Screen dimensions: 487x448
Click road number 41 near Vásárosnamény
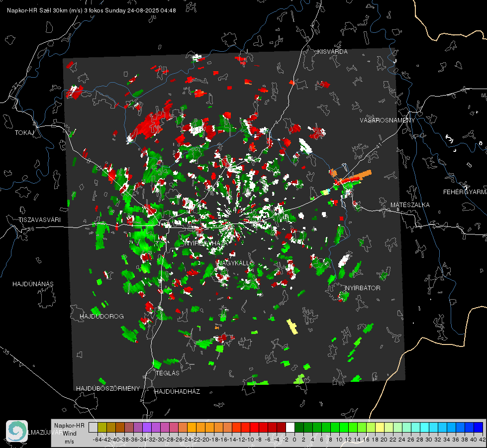(x=378, y=145)
